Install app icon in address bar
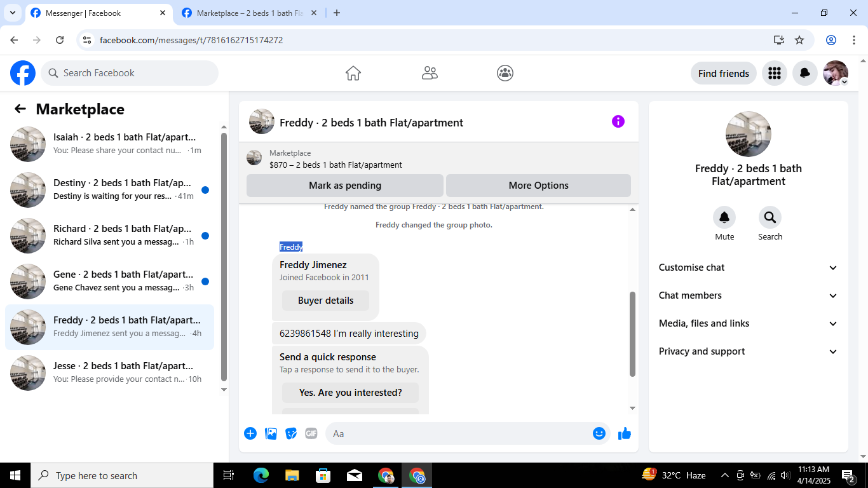 pyautogui.click(x=779, y=40)
